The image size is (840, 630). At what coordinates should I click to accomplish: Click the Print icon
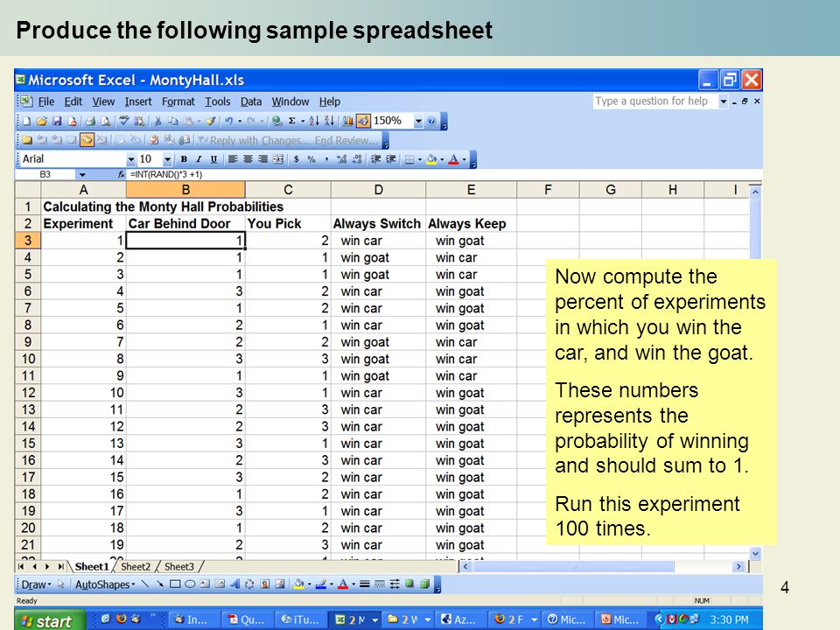click(90, 121)
